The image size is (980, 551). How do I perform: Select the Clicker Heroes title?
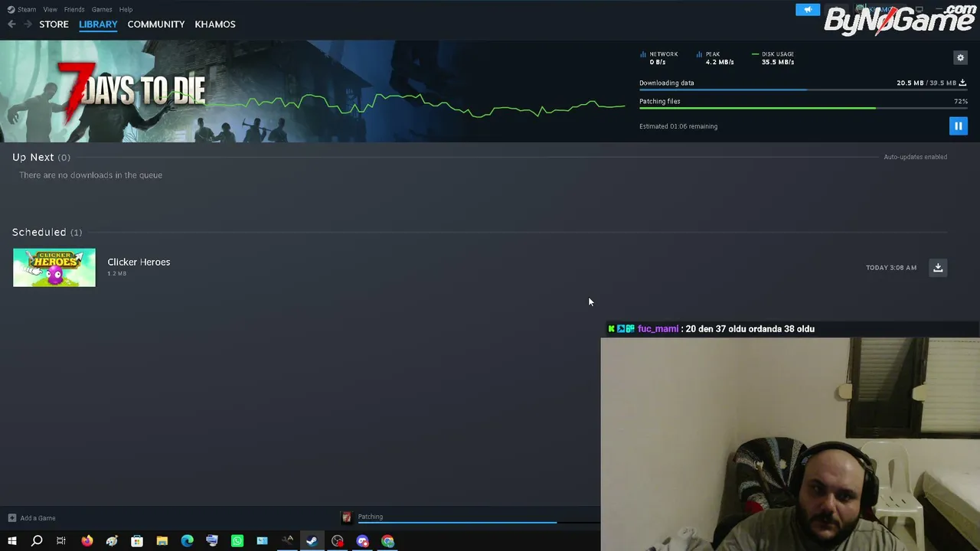tap(139, 262)
